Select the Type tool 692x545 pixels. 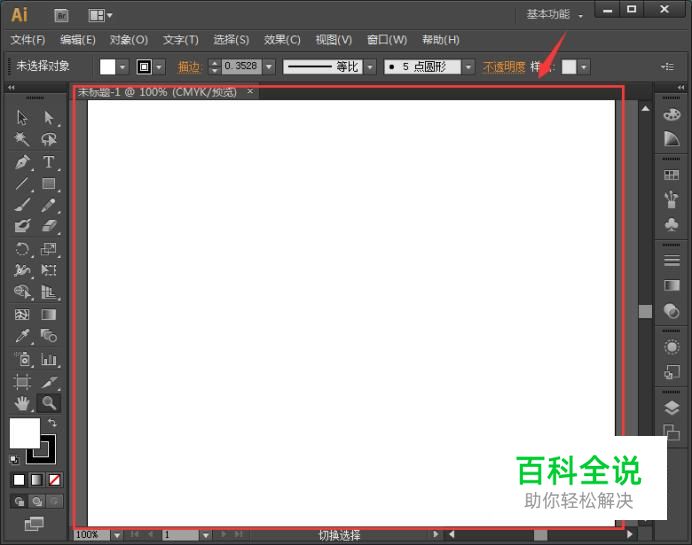[49, 162]
